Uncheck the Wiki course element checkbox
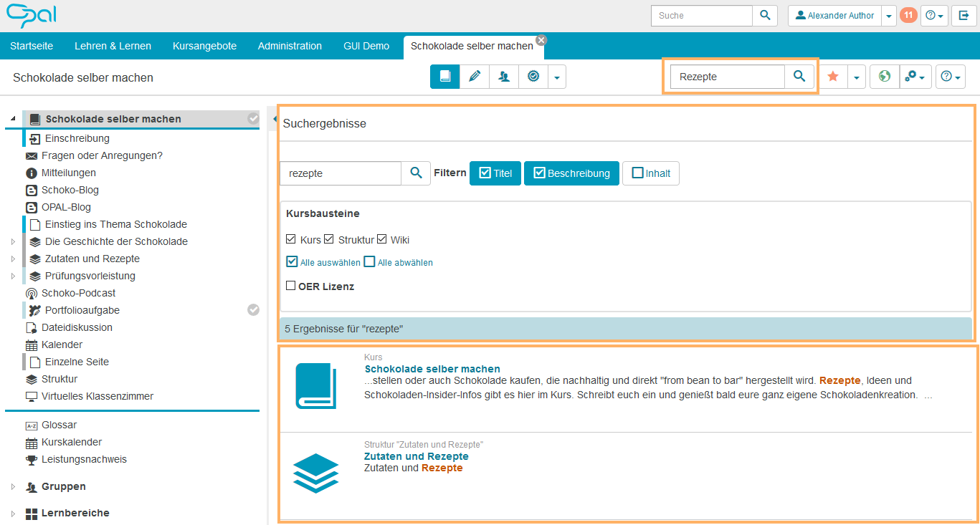This screenshot has width=980, height=525. 382,239
